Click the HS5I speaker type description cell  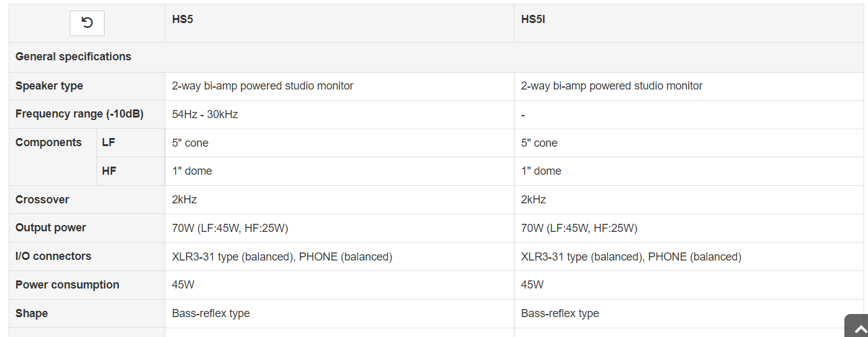point(612,86)
